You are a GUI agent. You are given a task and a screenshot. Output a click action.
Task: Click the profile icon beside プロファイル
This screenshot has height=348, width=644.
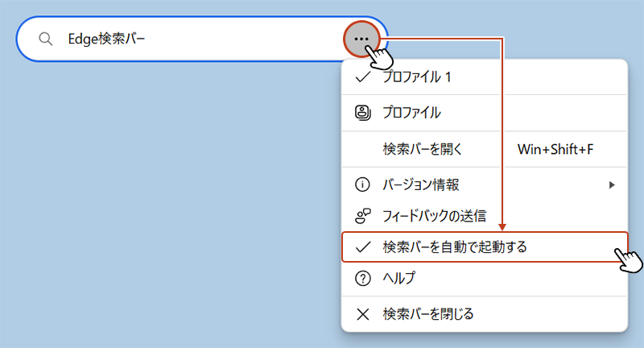click(363, 113)
